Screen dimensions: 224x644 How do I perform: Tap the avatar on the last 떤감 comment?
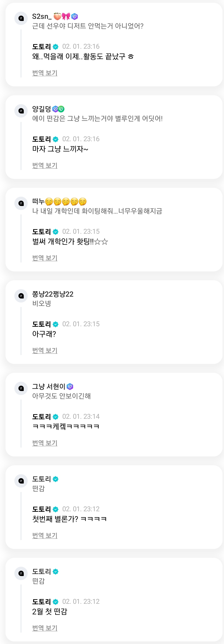click(x=21, y=573)
